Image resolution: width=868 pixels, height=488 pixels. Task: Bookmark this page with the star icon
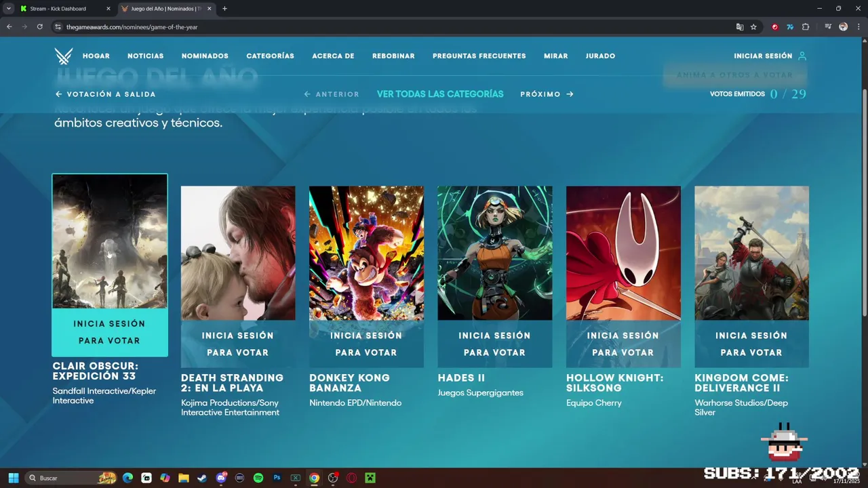753,27
